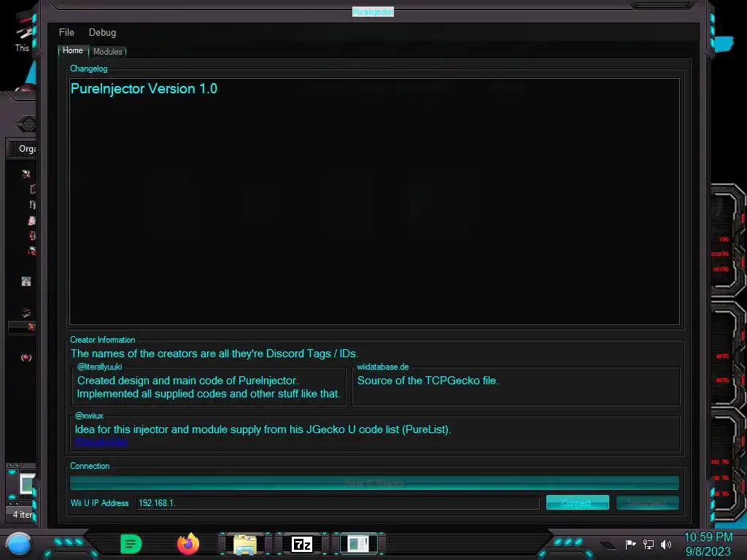
Task: Click the teal connection status progress bar
Action: (374, 483)
